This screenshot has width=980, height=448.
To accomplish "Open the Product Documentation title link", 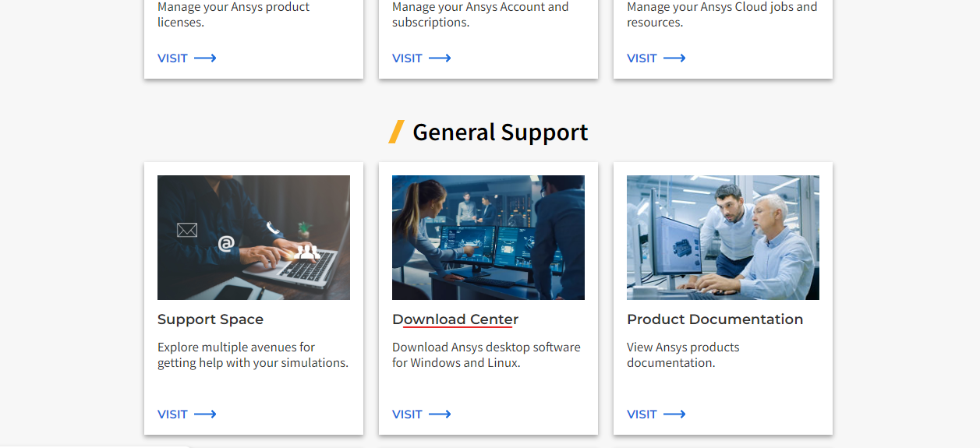I will tap(715, 319).
